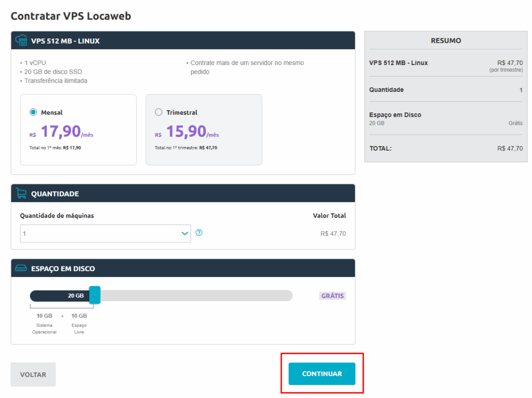532x398 pixels.
Task: Click the 17,90 monthly price text
Action: point(61,131)
